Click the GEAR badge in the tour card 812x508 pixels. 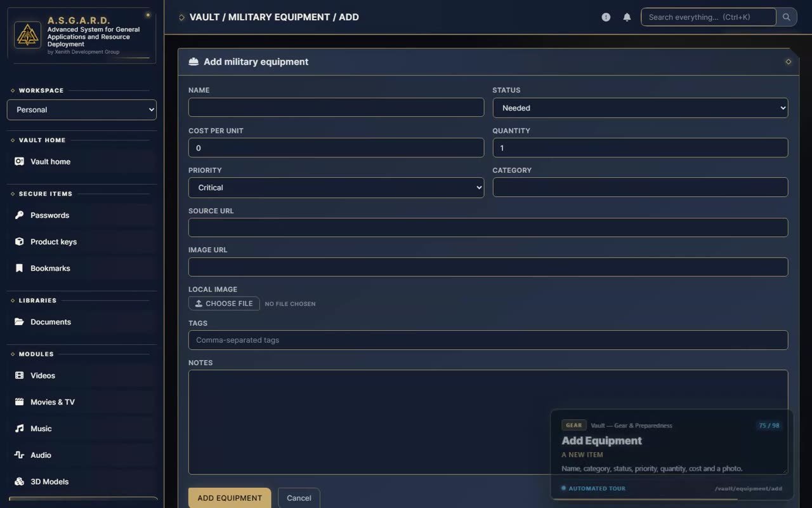(573, 425)
